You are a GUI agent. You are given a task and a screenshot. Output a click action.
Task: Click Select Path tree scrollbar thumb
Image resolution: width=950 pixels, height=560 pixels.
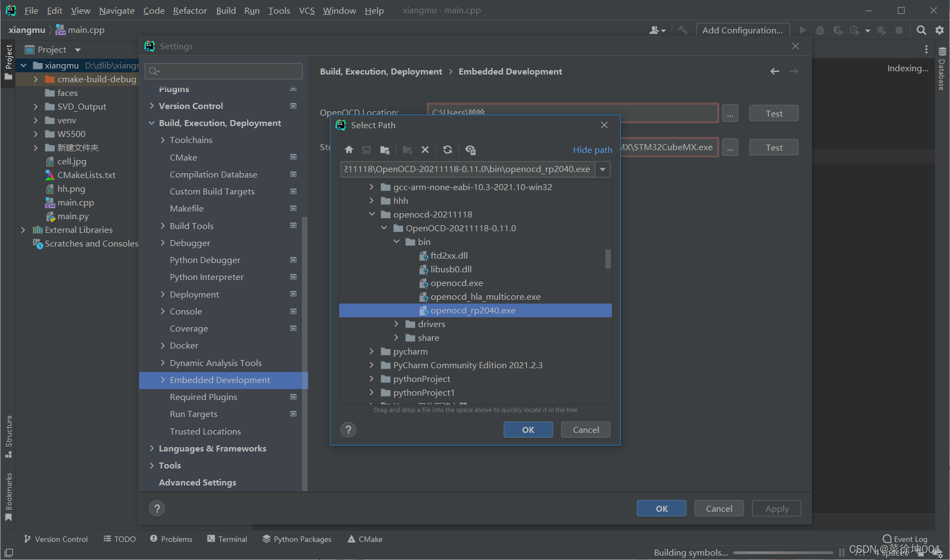(x=608, y=259)
